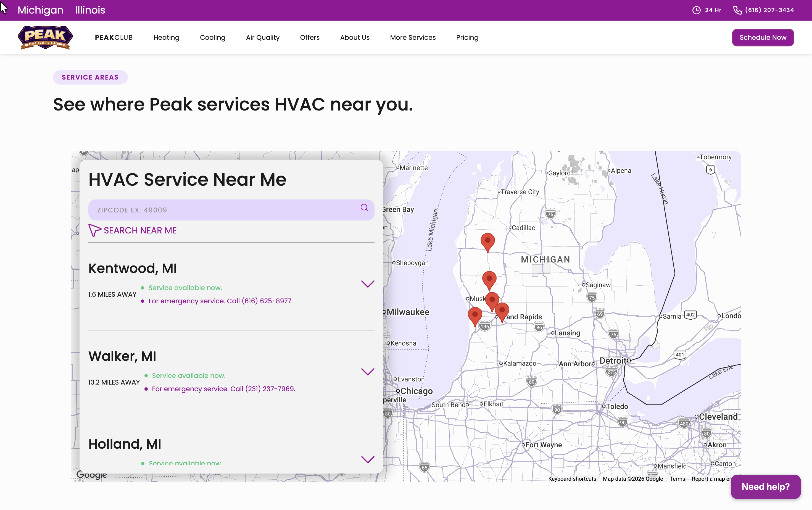Click the Peak logo in the header
The width and height of the screenshot is (812, 510).
point(45,38)
